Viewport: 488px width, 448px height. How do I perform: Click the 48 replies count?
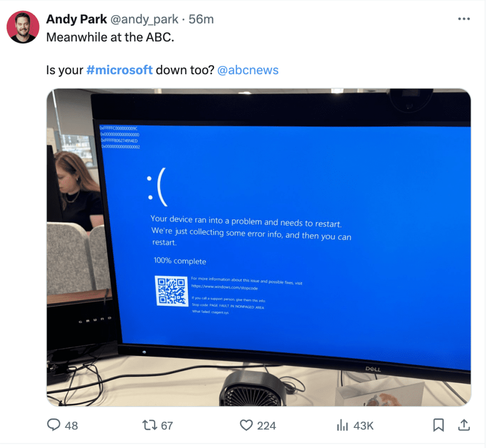point(71,426)
